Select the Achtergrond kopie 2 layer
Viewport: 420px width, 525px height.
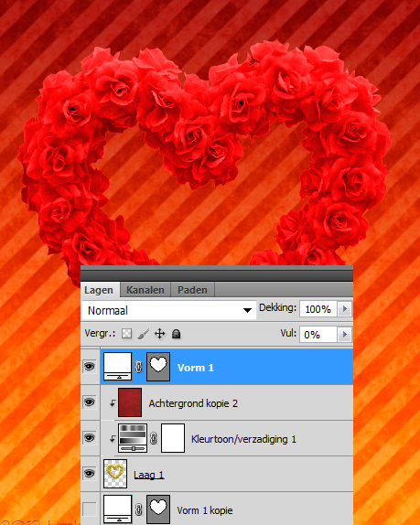click(x=227, y=402)
